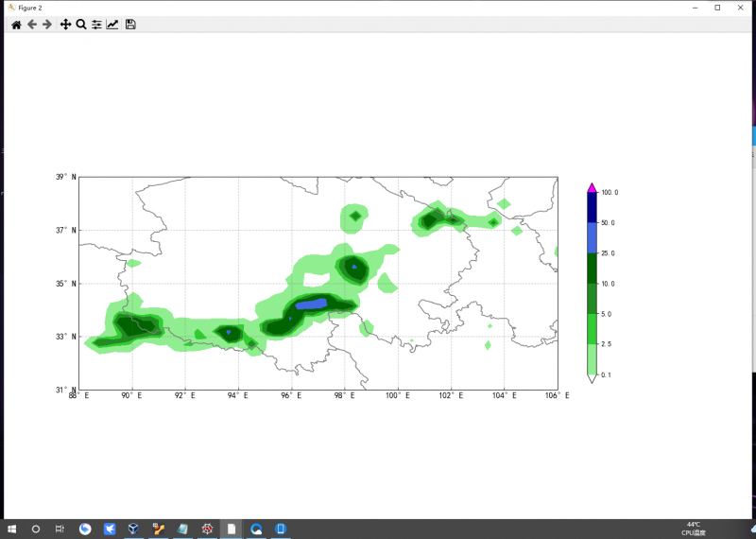
Task: Click the royal blue 25-50 colorbar segment
Action: tap(592, 237)
